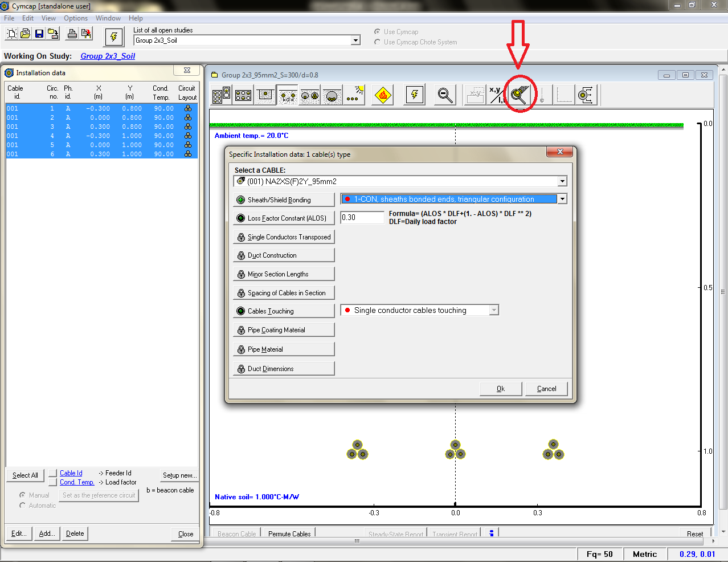This screenshot has width=728, height=562.
Task: Click lightning bolt button beside open studies list
Action: tap(114, 37)
